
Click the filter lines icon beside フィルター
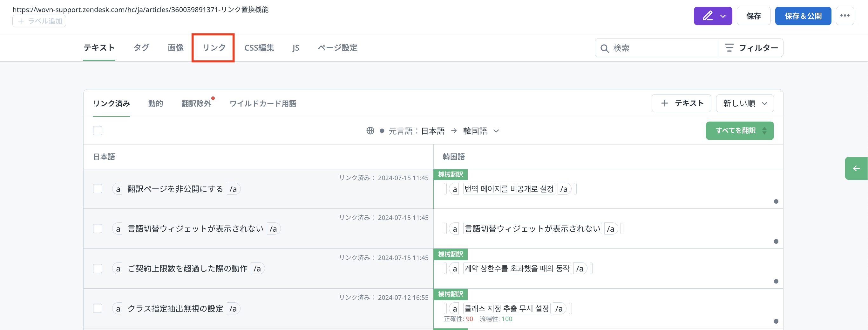[x=729, y=48]
